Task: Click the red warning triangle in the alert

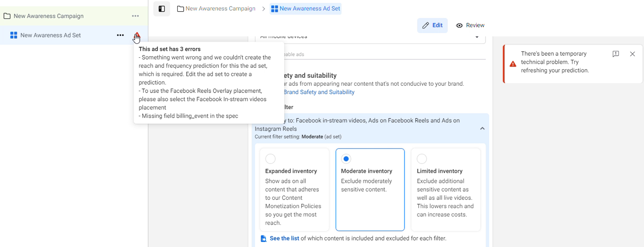Action: pos(513,64)
